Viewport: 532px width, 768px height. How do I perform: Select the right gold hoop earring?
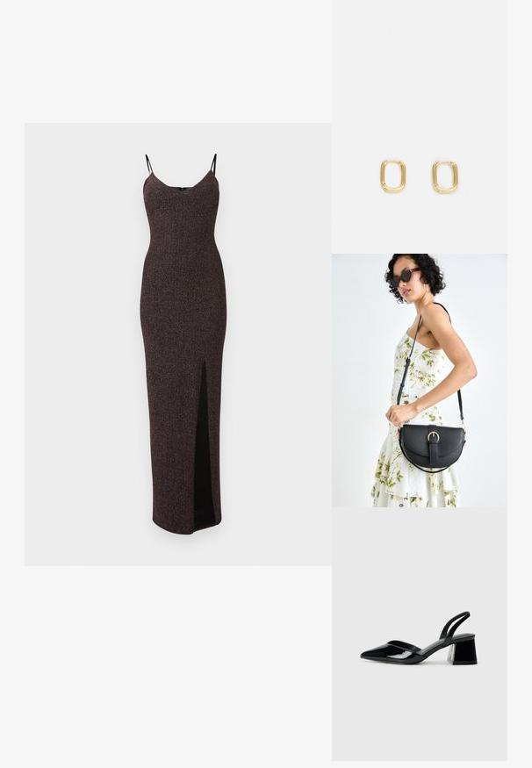click(445, 176)
